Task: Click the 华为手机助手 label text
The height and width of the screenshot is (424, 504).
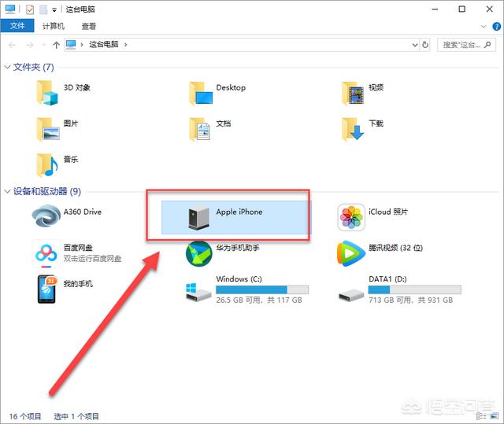Action: 238,248
